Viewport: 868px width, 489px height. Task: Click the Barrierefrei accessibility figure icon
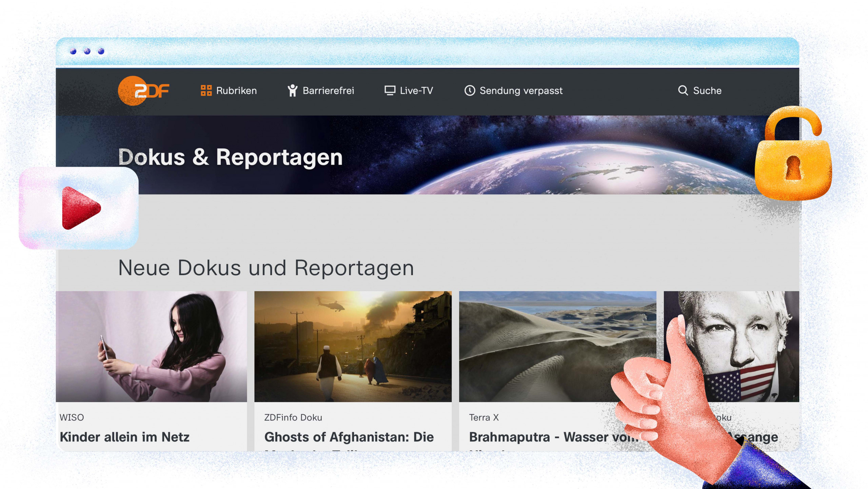pyautogui.click(x=292, y=90)
